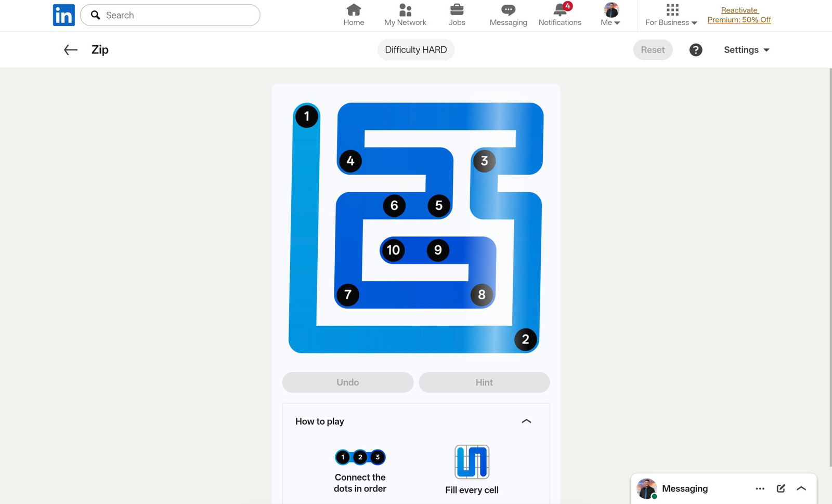Click the Reset button
Viewport: 832px width, 504px height.
[653, 50]
